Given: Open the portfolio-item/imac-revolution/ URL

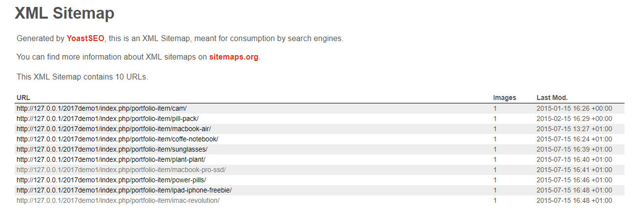Looking at the screenshot, I should coord(118,200).
